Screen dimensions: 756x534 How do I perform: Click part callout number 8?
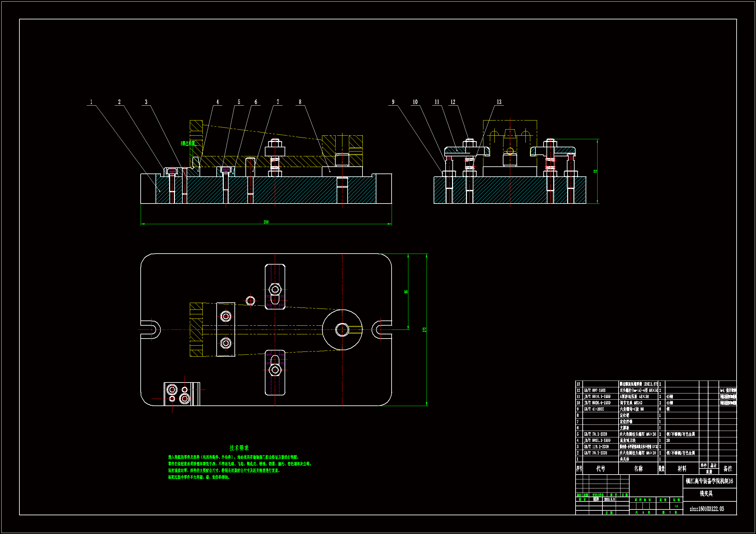[300, 102]
